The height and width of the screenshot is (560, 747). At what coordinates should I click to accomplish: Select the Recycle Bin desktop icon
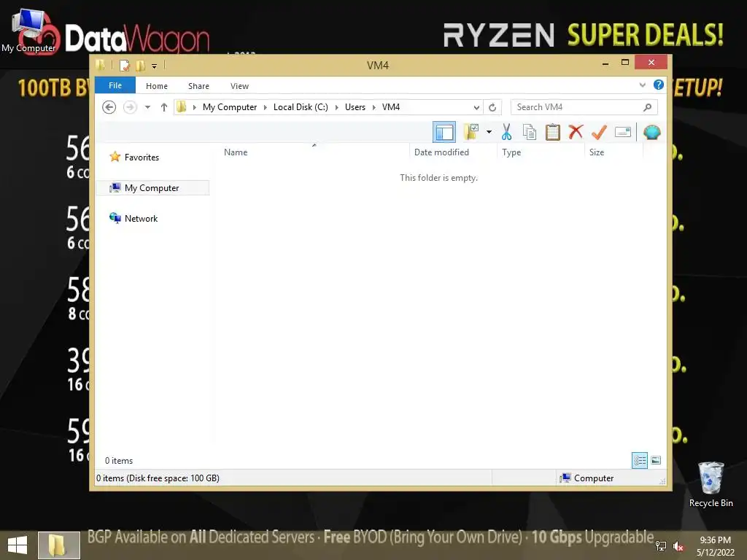click(711, 485)
